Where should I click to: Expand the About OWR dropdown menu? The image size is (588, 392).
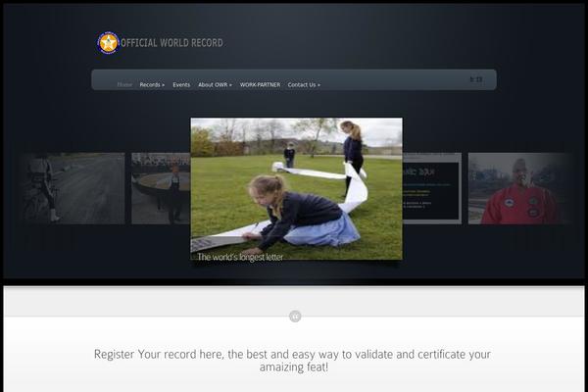click(215, 85)
